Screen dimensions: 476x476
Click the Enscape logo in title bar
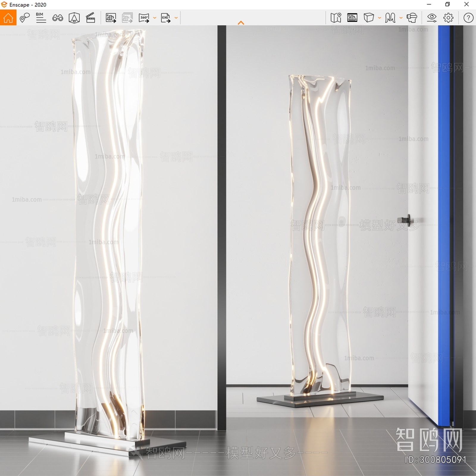click(x=4, y=4)
